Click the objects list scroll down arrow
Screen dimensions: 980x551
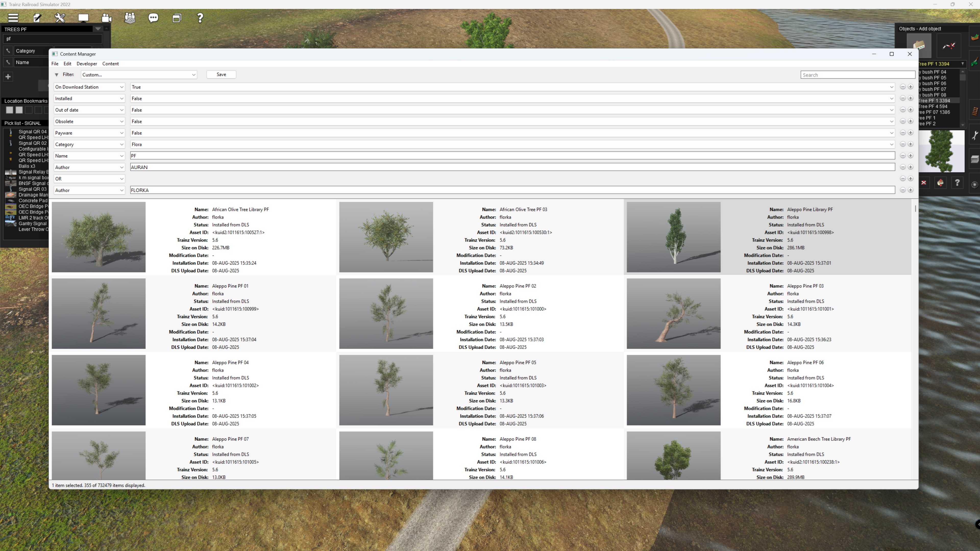pyautogui.click(x=962, y=125)
